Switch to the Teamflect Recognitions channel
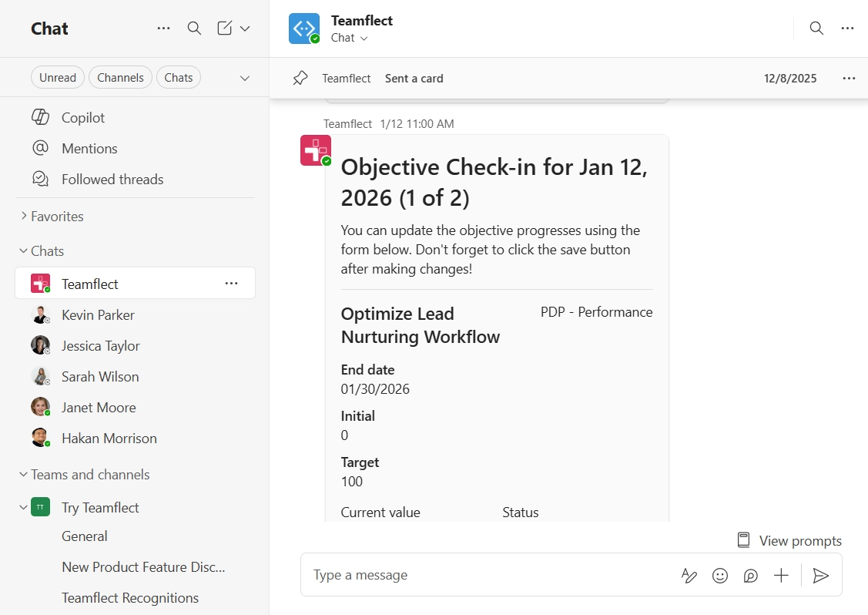The width and height of the screenshot is (868, 615). coord(129,597)
